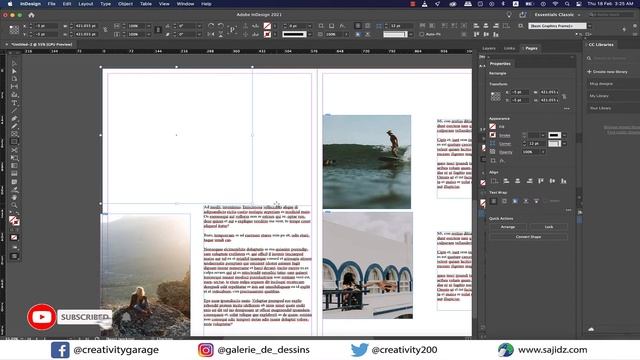Click rotate 90° clockwise in the control bar
The width and height of the screenshot is (640, 360).
point(211,26)
